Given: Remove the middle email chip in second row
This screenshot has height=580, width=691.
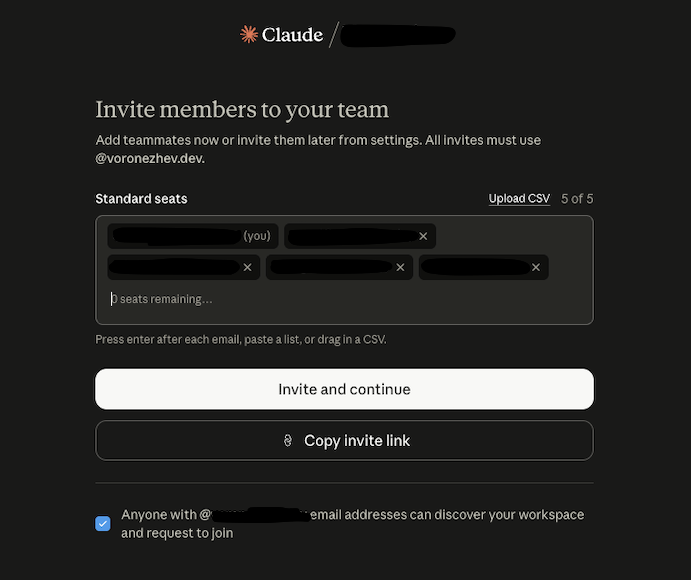Looking at the screenshot, I should tap(400, 267).
